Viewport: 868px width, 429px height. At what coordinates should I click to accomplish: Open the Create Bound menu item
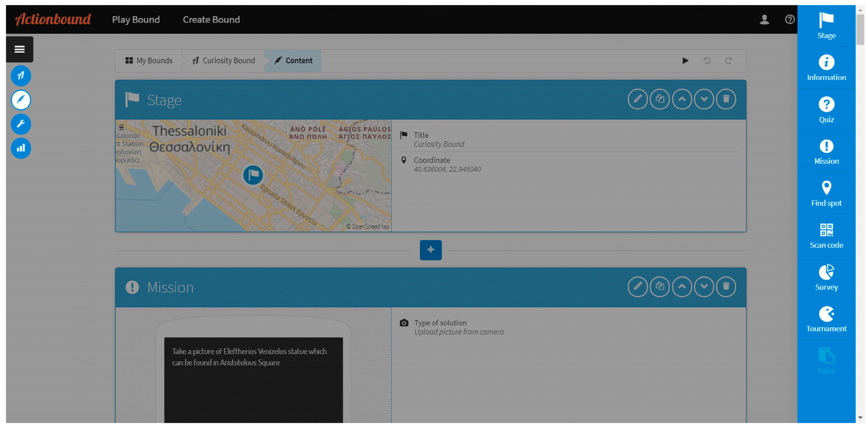tap(211, 20)
